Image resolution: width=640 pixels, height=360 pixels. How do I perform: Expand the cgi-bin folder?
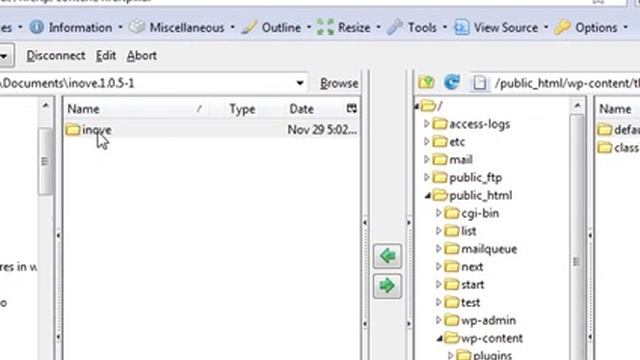[x=438, y=213]
